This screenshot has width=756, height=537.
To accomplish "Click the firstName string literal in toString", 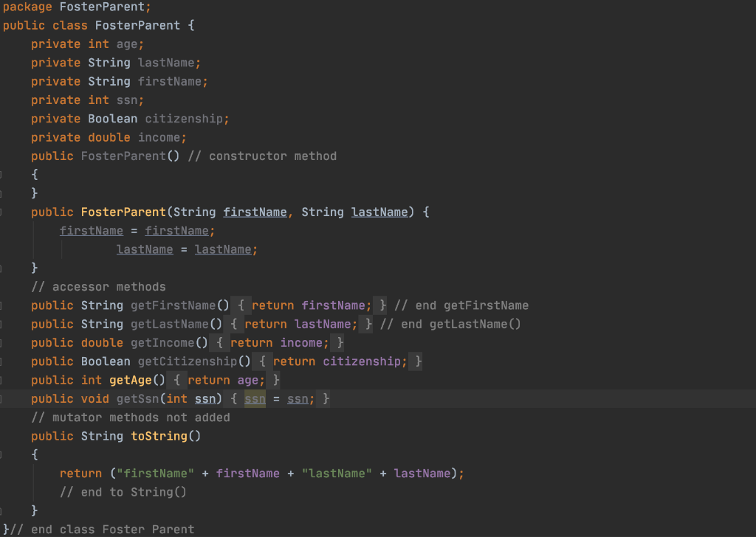I will click(155, 473).
